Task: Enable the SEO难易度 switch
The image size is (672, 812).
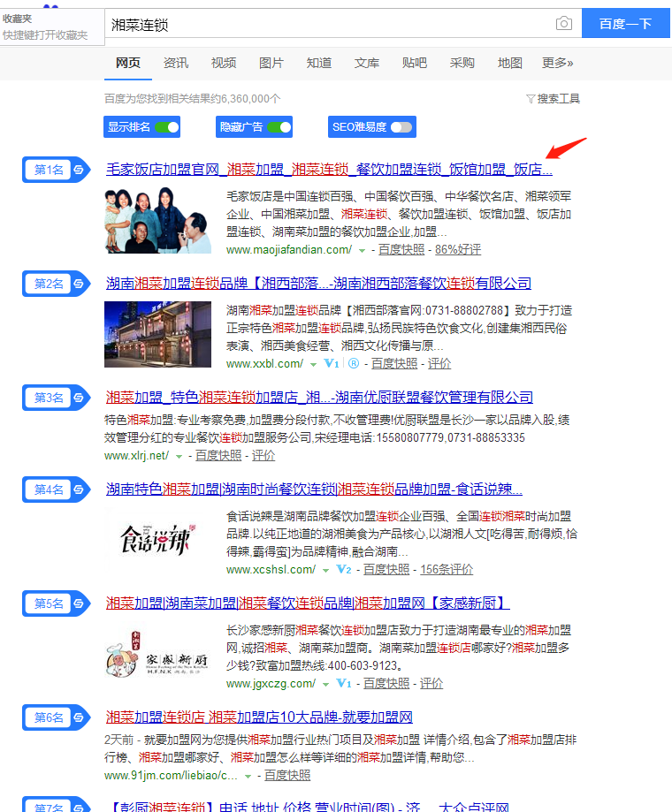Action: click(401, 127)
